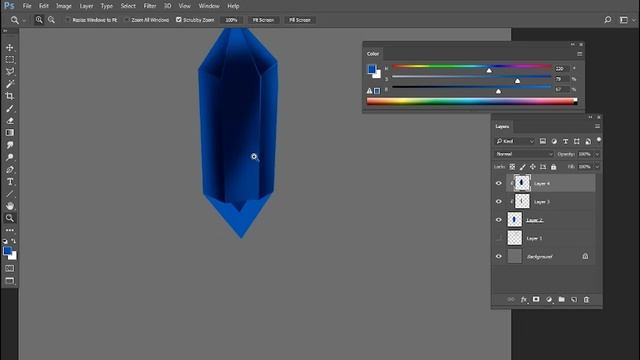Open the Layer menu
This screenshot has height=360, width=640.
[86, 6]
